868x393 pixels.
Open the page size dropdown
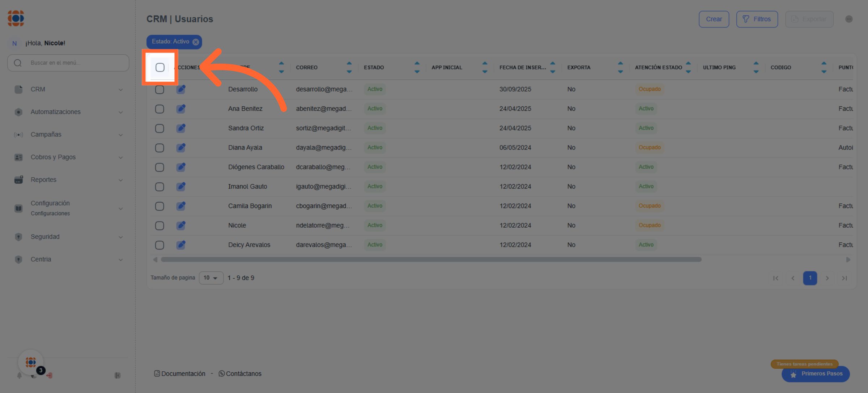(211, 278)
